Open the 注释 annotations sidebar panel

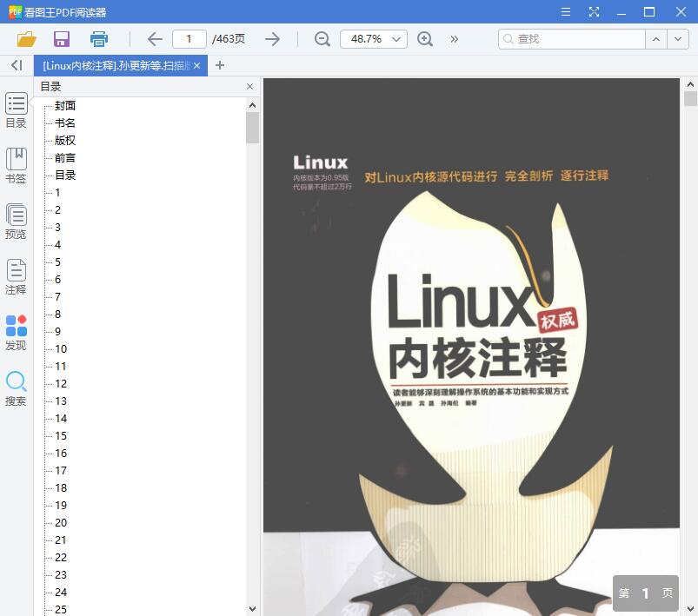click(16, 277)
